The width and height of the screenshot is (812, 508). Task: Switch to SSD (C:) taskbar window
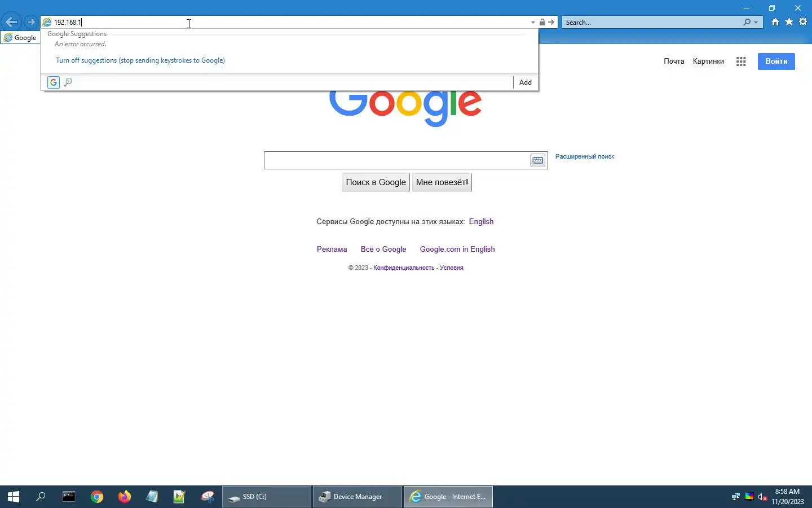point(267,497)
